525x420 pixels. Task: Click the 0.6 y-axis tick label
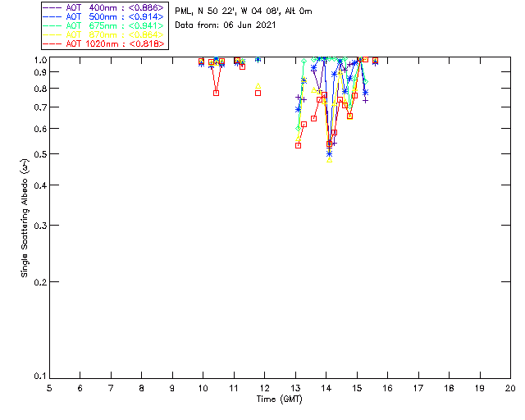pos(40,129)
